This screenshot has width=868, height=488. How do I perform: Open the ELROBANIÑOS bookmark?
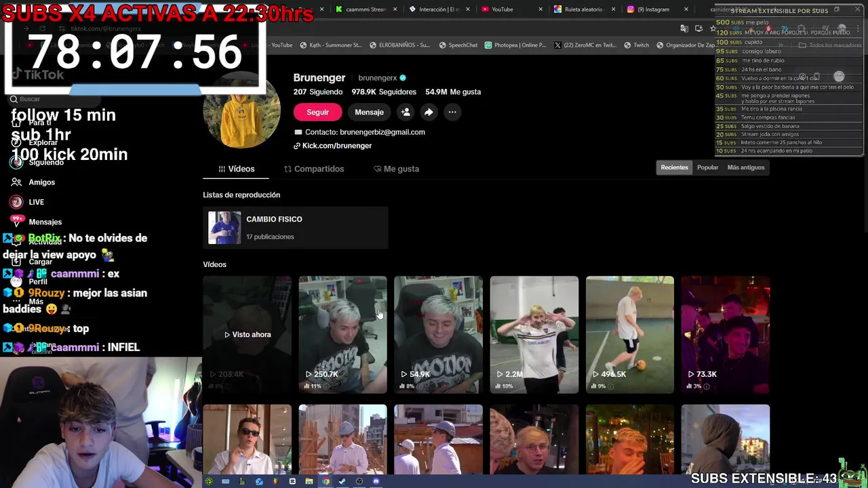(x=400, y=45)
